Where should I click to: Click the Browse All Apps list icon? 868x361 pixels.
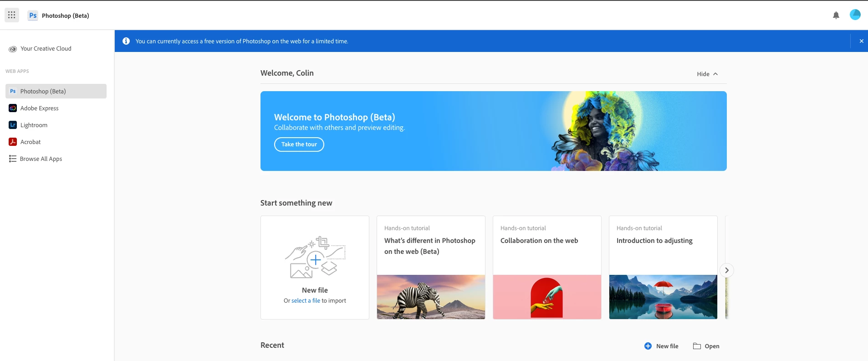[13, 159]
